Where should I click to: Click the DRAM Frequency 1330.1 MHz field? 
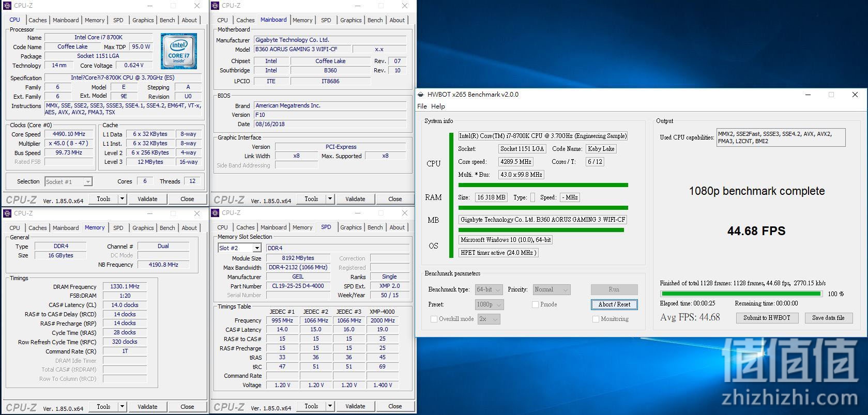click(x=125, y=286)
